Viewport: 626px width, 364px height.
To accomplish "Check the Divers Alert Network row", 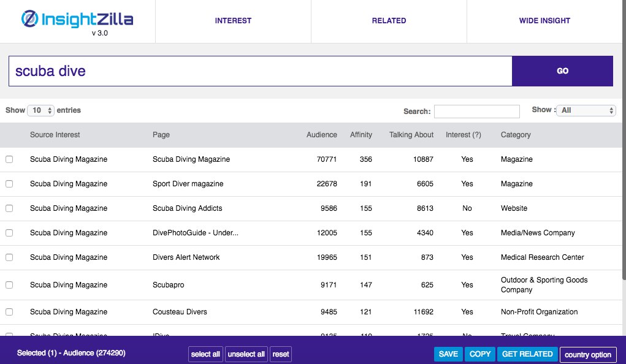I will click(x=9, y=257).
